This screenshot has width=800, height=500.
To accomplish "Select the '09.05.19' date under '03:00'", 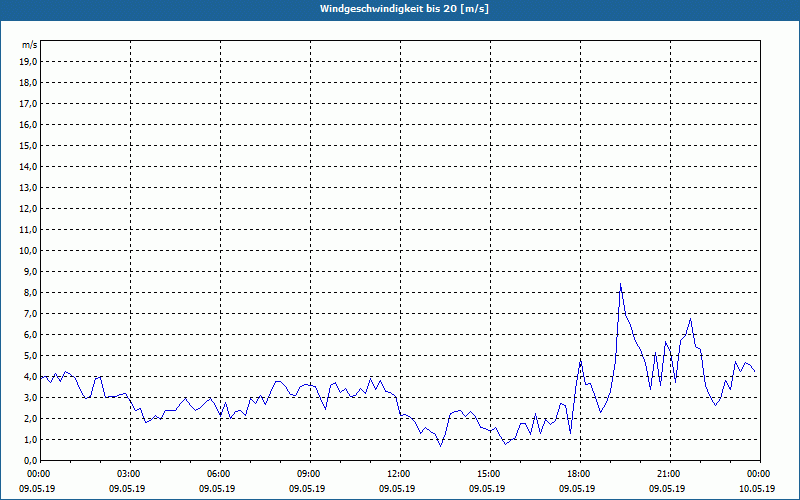I will click(x=127, y=489).
